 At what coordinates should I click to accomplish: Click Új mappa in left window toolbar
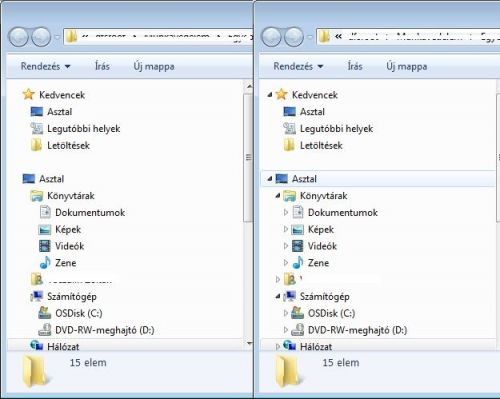[x=154, y=66]
